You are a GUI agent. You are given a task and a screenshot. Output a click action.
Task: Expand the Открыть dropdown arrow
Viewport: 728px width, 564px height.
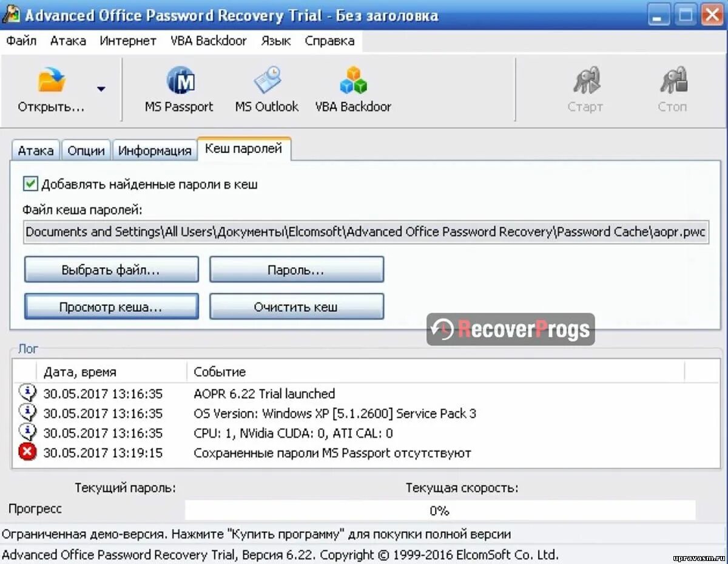click(101, 89)
